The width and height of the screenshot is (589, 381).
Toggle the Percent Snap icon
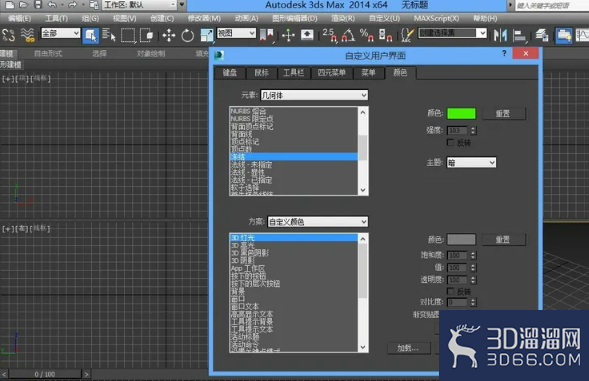click(366, 35)
